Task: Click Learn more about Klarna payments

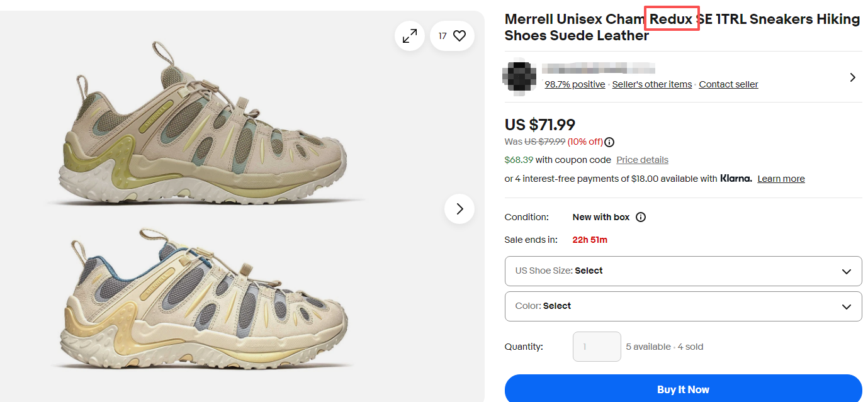Action: point(781,179)
